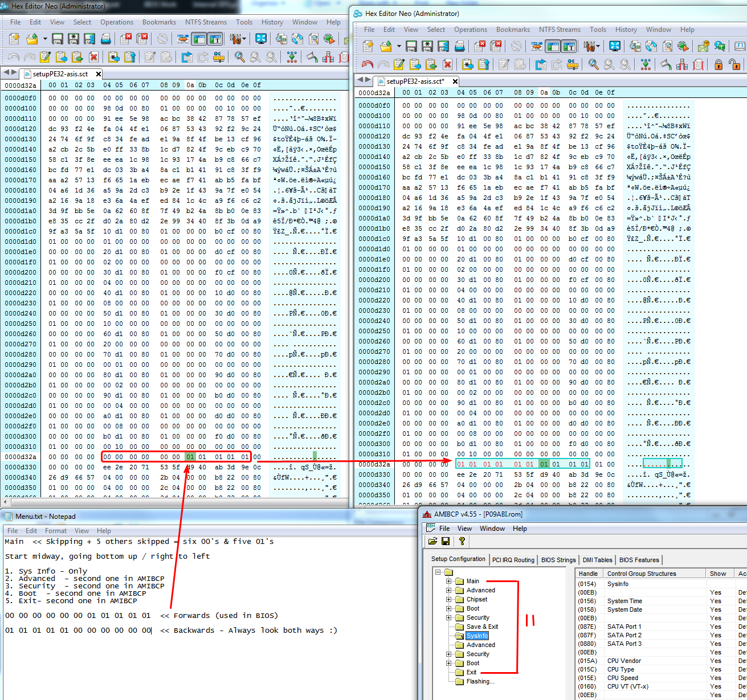
Task: Switch to BIOS Strings tab in AMIBCP
Action: click(558, 560)
